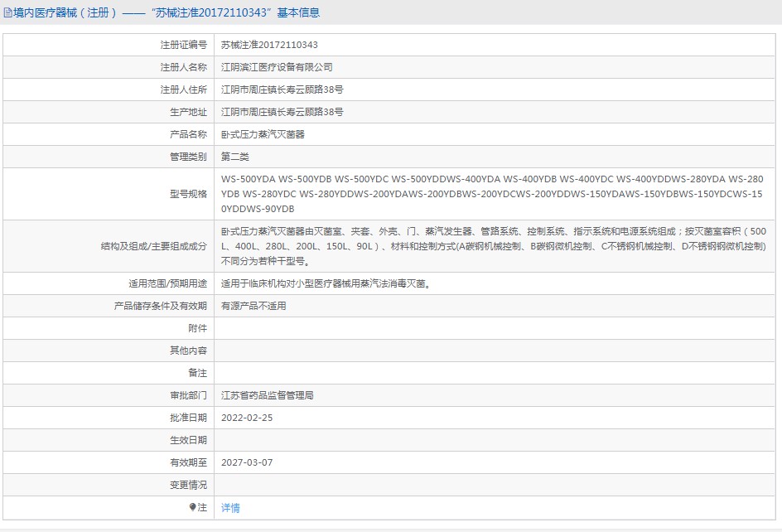
Task: Select storage value 有源产品不适用
Action: pyautogui.click(x=253, y=306)
